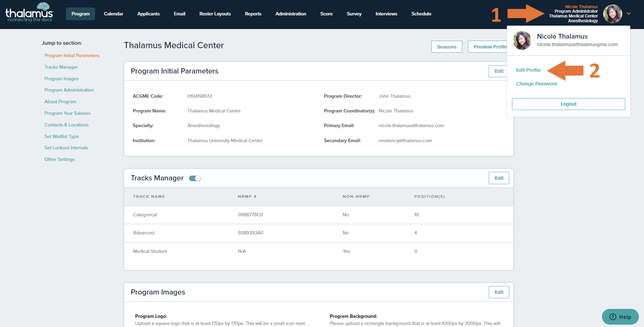
Task: Jump to Tracks Manager section link
Action: coord(61,67)
